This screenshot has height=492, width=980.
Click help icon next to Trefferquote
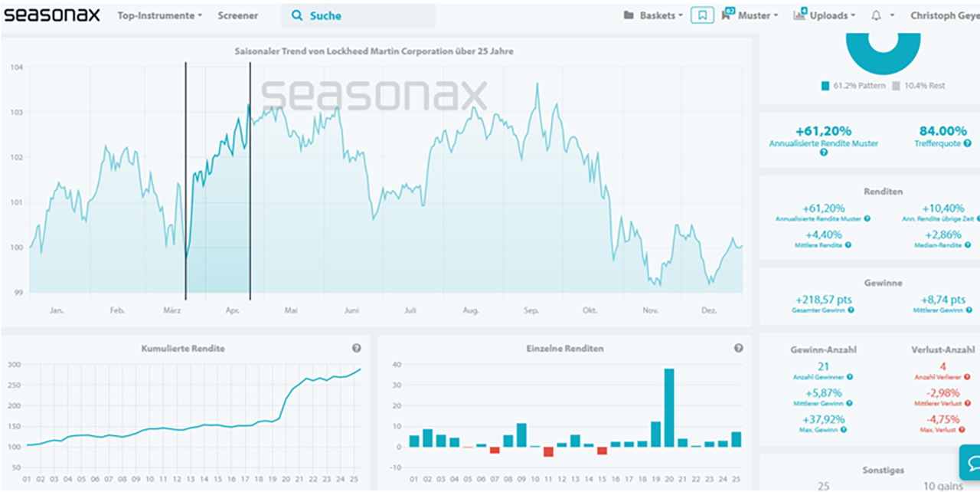click(x=968, y=143)
